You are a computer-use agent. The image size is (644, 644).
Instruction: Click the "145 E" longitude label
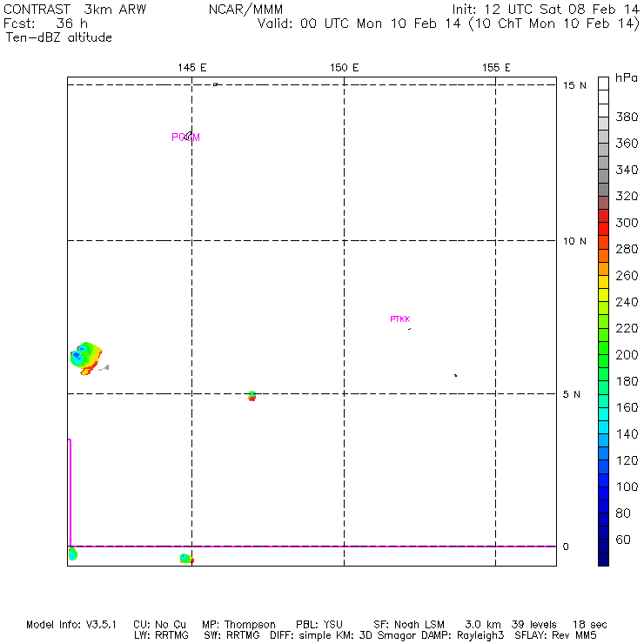click(x=192, y=68)
